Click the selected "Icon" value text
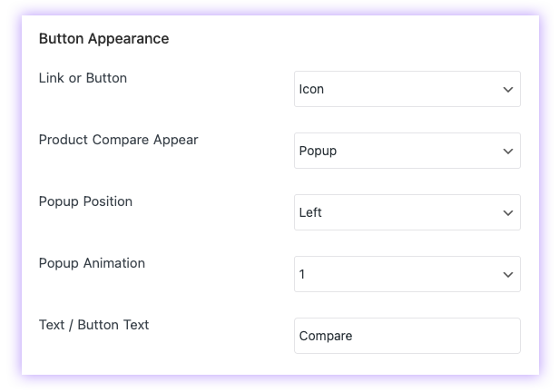This screenshot has width=559, height=392. (311, 90)
